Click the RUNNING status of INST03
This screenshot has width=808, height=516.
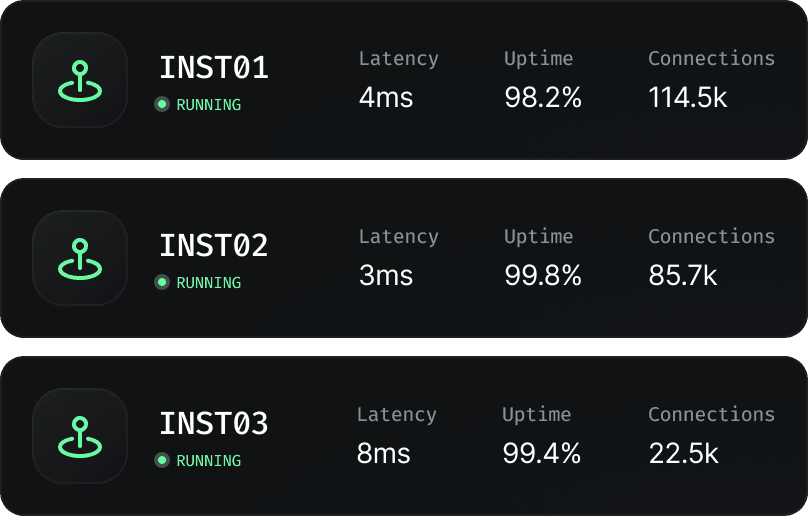click(208, 460)
